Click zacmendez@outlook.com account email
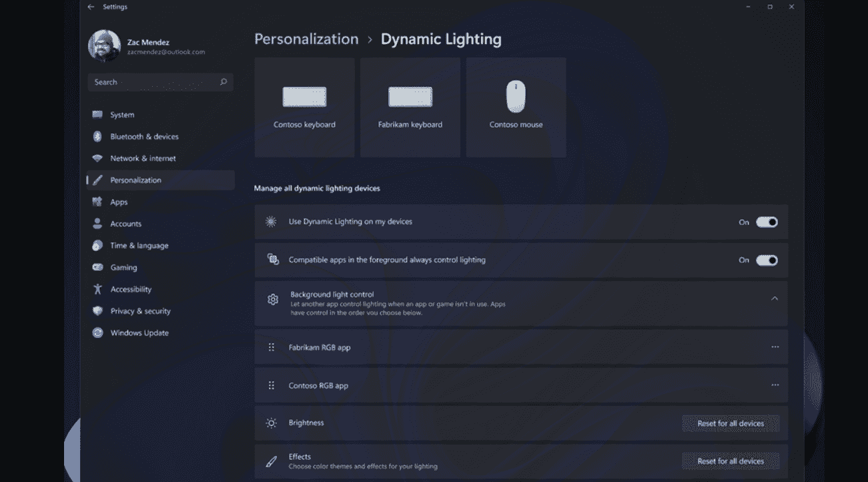 pyautogui.click(x=166, y=51)
